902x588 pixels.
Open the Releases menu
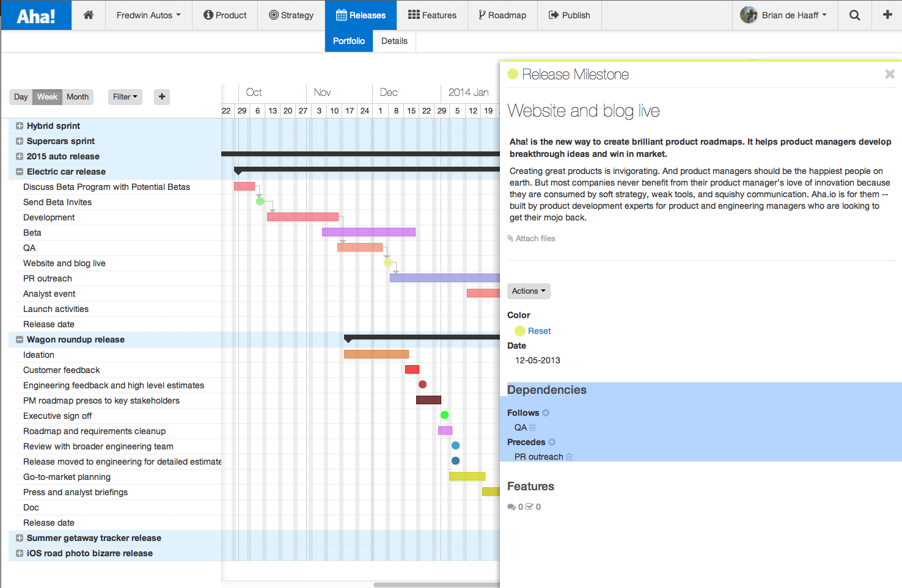click(361, 15)
